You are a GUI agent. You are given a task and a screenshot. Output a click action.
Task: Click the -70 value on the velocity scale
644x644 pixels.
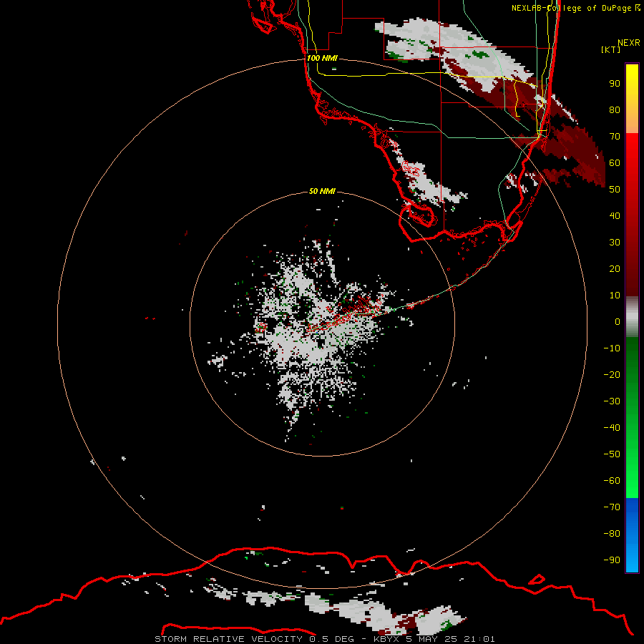612,507
